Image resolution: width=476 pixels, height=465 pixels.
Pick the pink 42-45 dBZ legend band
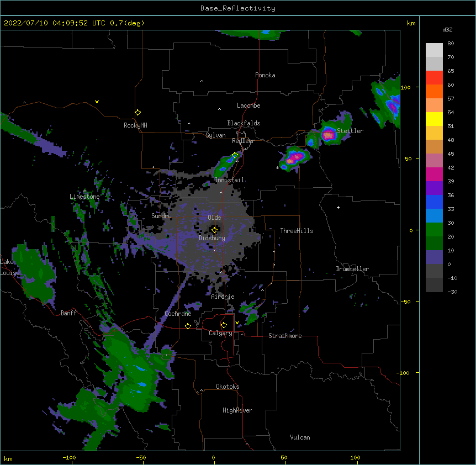pyautogui.click(x=434, y=161)
